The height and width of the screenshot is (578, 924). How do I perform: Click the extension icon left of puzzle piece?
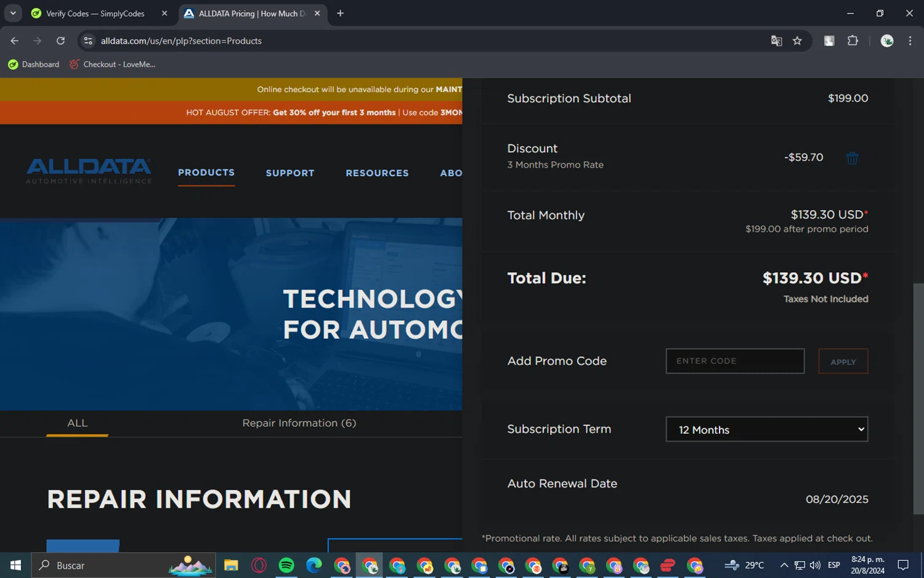(x=829, y=41)
